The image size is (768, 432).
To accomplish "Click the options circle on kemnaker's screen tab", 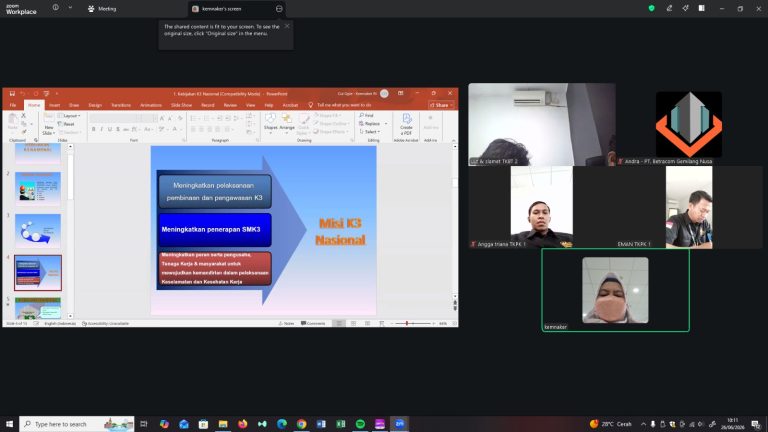I will pos(279,9).
